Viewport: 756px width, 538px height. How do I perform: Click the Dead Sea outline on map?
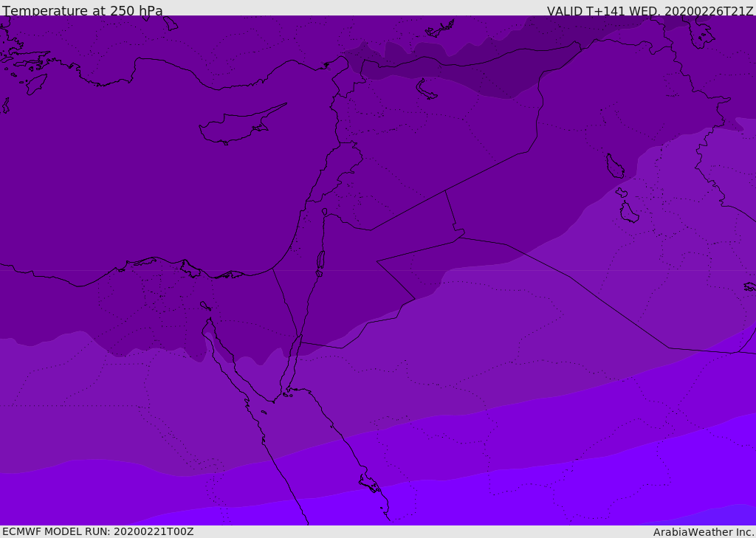[x=320, y=261]
